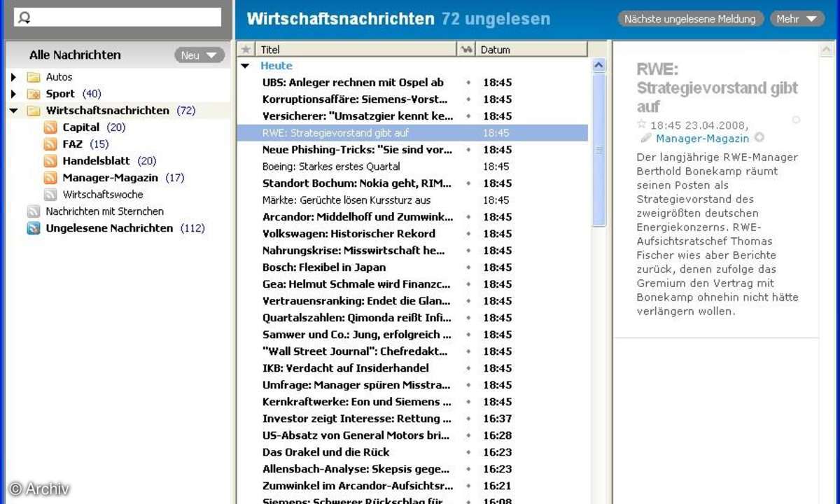
Task: Click the pencil icon before Manager-Magazin in preview
Action: coord(645,139)
